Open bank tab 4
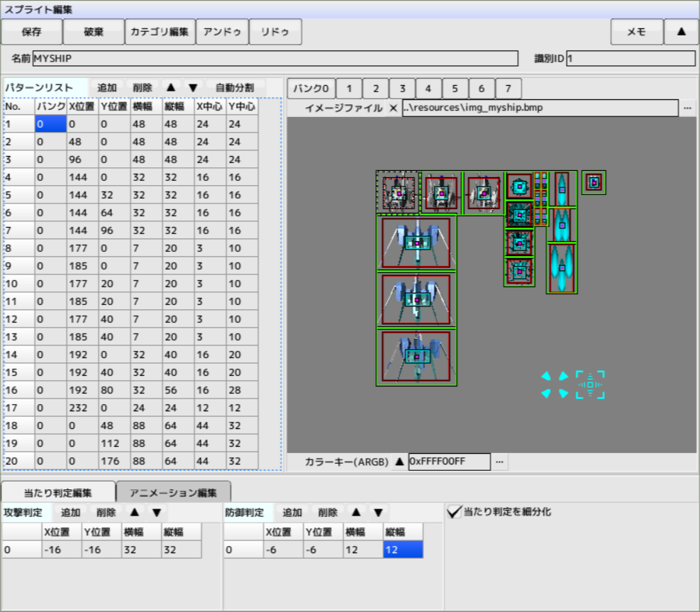This screenshot has width=700, height=612. click(428, 89)
